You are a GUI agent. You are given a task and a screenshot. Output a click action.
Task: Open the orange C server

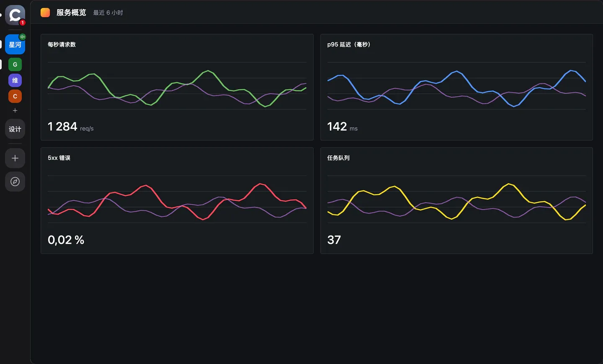coord(15,96)
